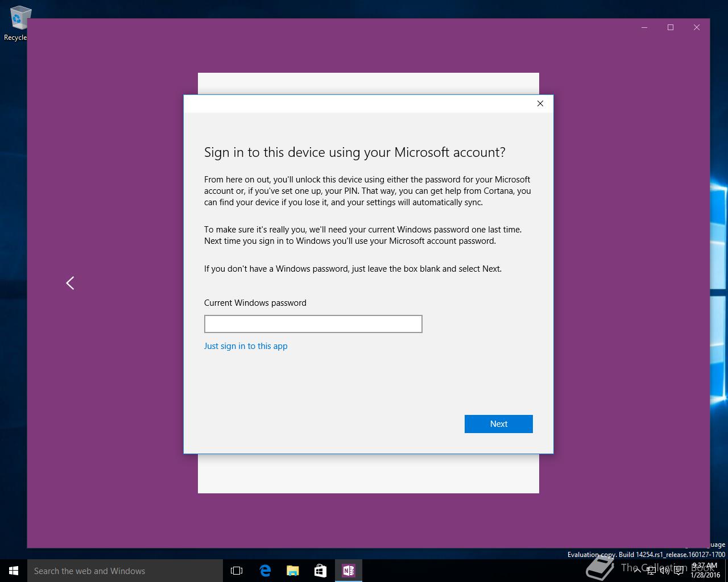Open the Action Center notifications icon
Viewport: 728px width, 582px height.
coord(679,571)
